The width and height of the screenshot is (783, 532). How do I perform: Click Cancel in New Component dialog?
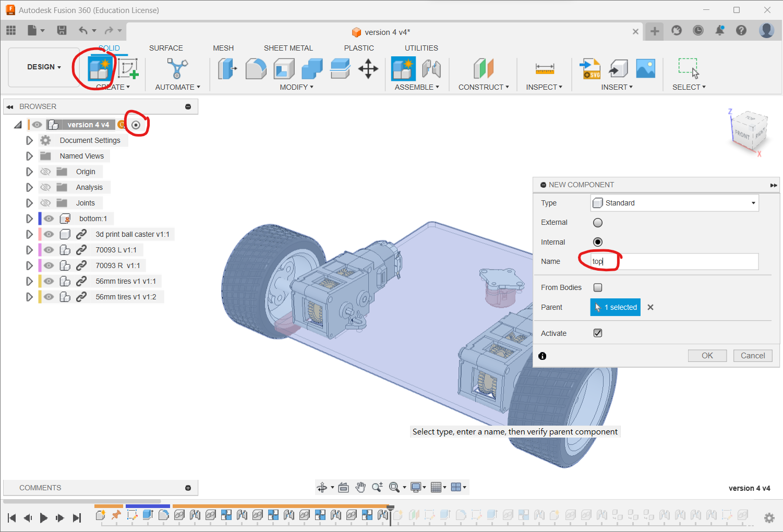(752, 356)
